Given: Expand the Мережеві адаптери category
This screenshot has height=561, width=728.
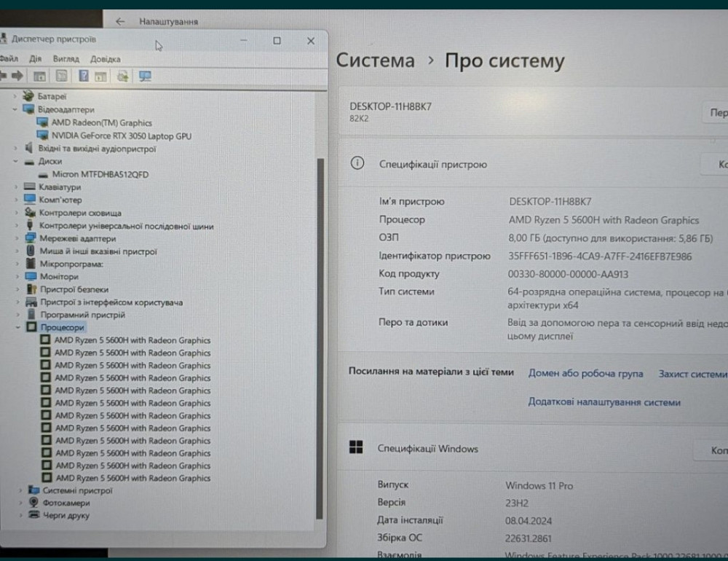Looking at the screenshot, I should 17,238.
